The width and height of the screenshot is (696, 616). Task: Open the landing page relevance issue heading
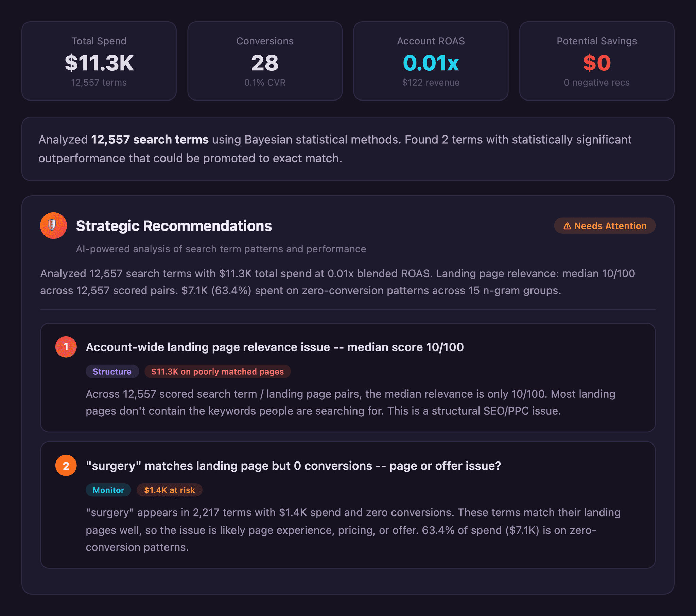pos(275,347)
